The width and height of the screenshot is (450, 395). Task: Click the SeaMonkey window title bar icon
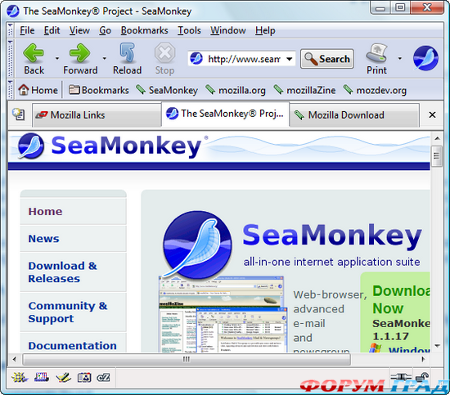(x=13, y=11)
